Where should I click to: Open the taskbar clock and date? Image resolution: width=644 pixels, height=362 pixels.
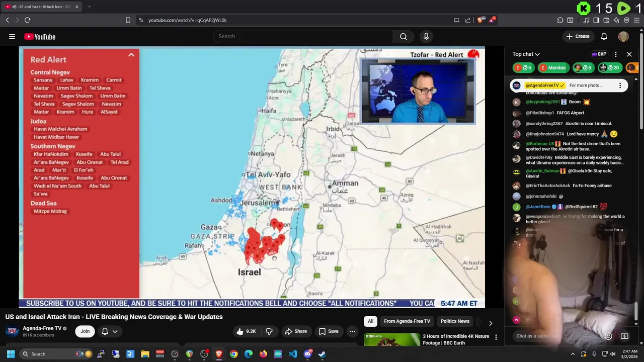629,354
